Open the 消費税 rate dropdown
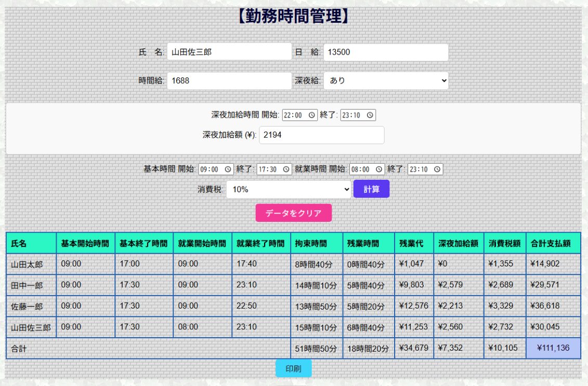Screen dimensions: 588x386 pyautogui.click(x=289, y=190)
